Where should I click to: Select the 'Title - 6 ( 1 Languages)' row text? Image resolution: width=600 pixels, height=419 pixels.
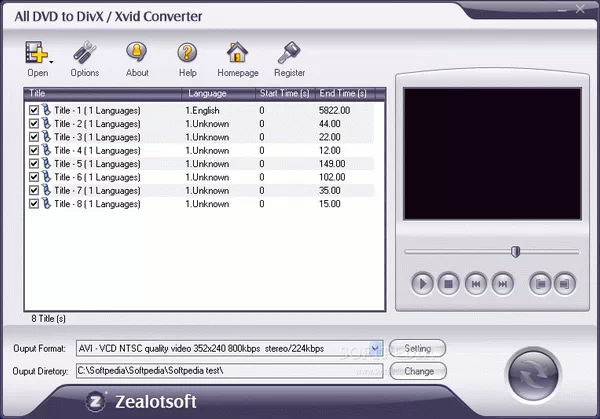tap(97, 177)
